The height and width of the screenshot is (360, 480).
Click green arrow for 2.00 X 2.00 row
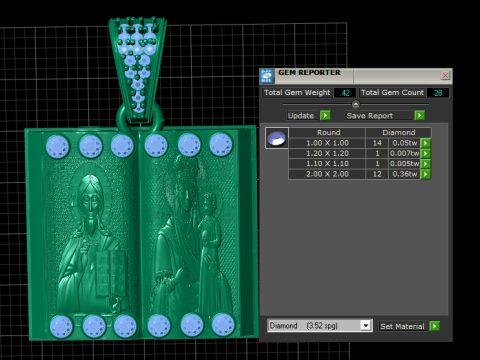(x=426, y=174)
